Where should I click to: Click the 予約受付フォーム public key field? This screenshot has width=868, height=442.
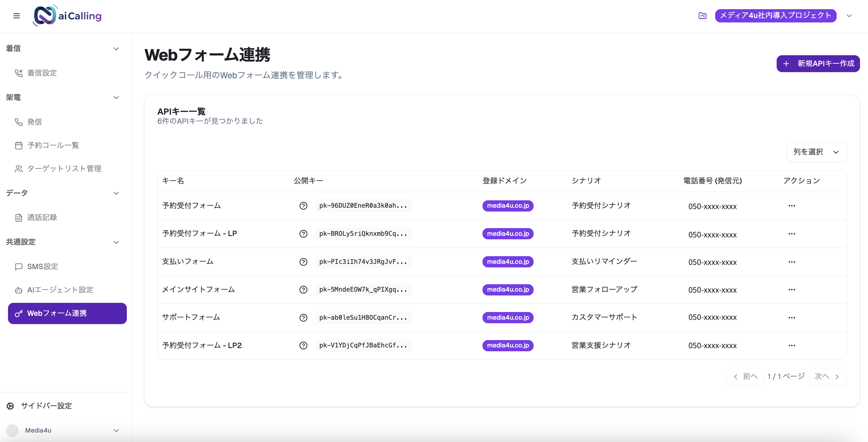point(363,206)
